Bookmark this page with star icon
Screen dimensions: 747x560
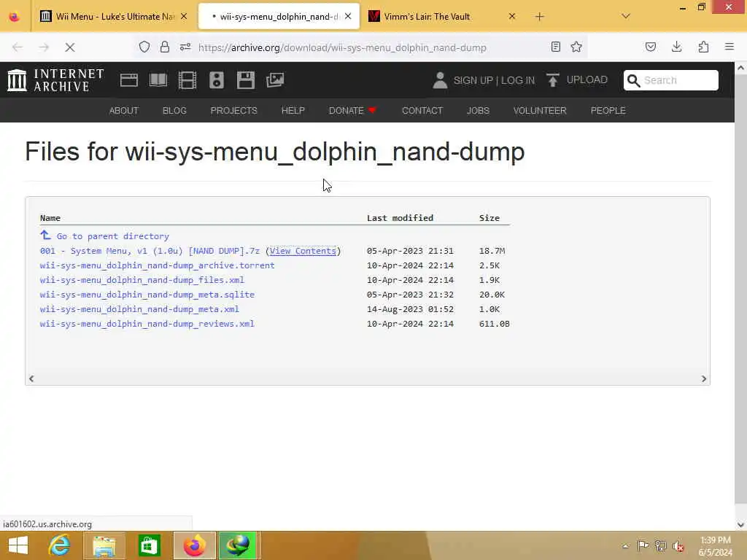click(x=576, y=47)
